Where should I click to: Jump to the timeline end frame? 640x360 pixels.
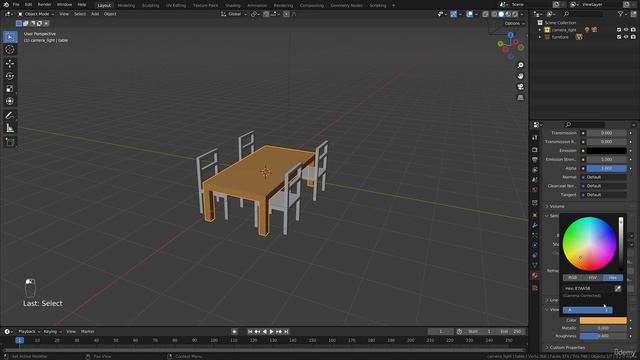point(286,332)
